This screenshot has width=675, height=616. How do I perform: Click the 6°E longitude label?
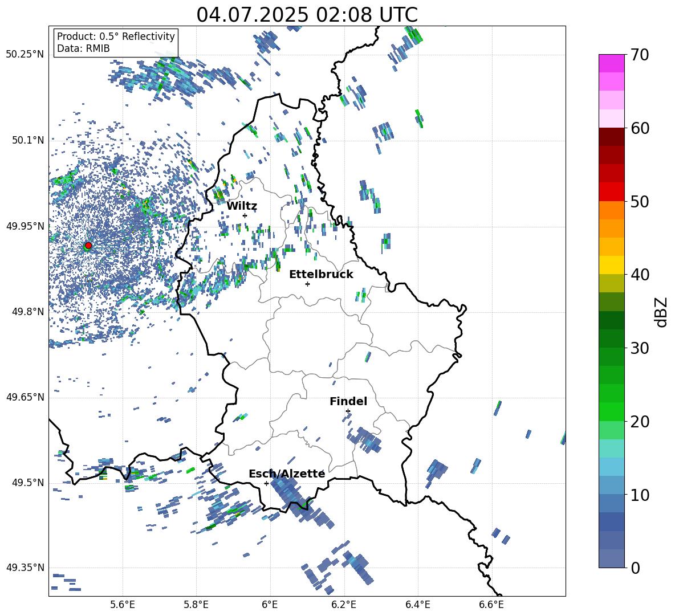point(270,605)
